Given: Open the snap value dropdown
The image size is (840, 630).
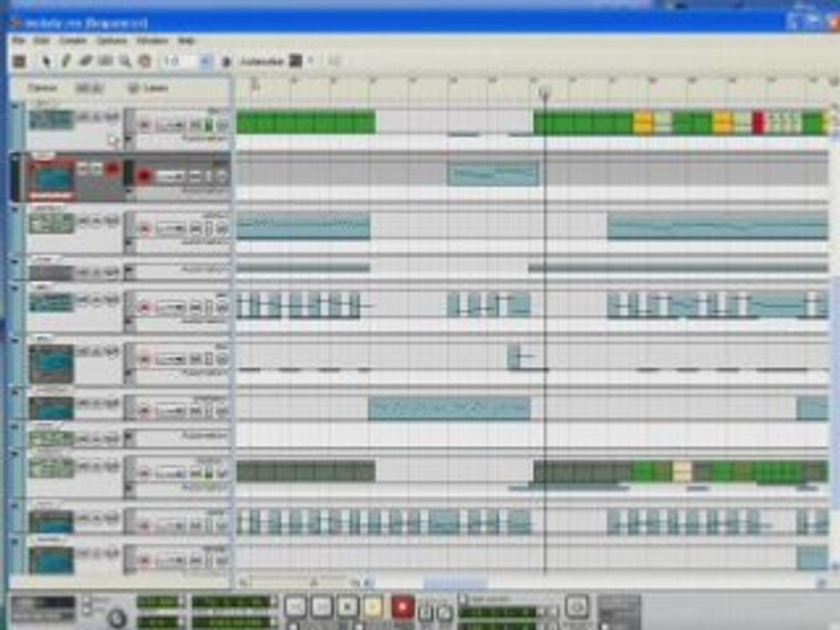Looking at the screenshot, I should click(x=206, y=61).
